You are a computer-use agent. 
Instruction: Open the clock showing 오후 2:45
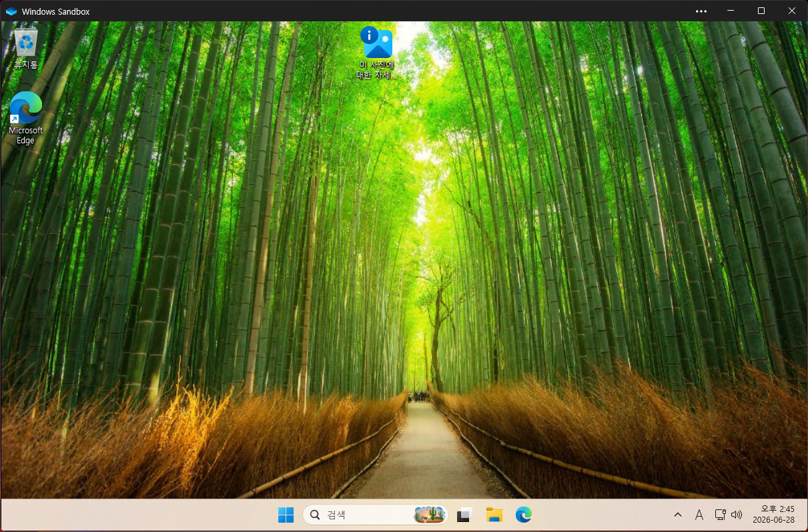pyautogui.click(x=773, y=514)
